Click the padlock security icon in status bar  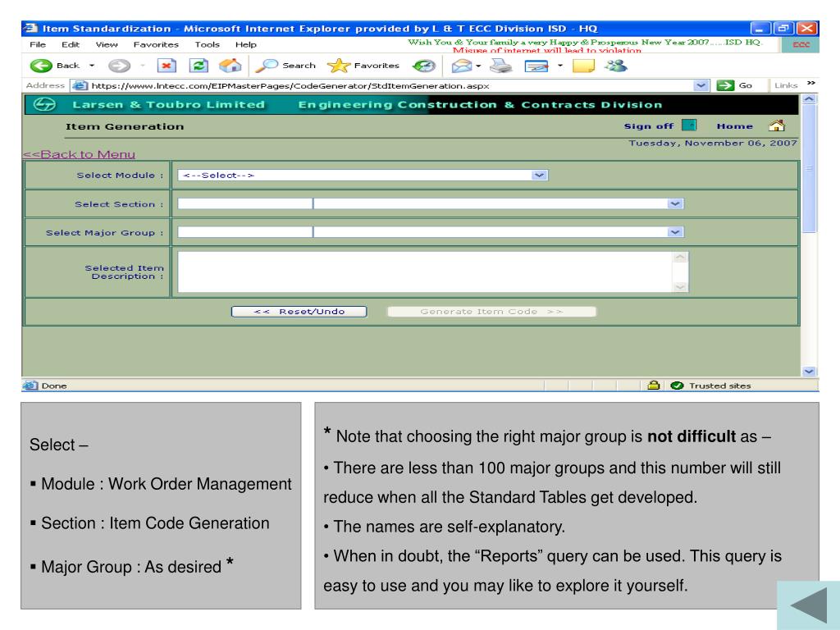[654, 386]
